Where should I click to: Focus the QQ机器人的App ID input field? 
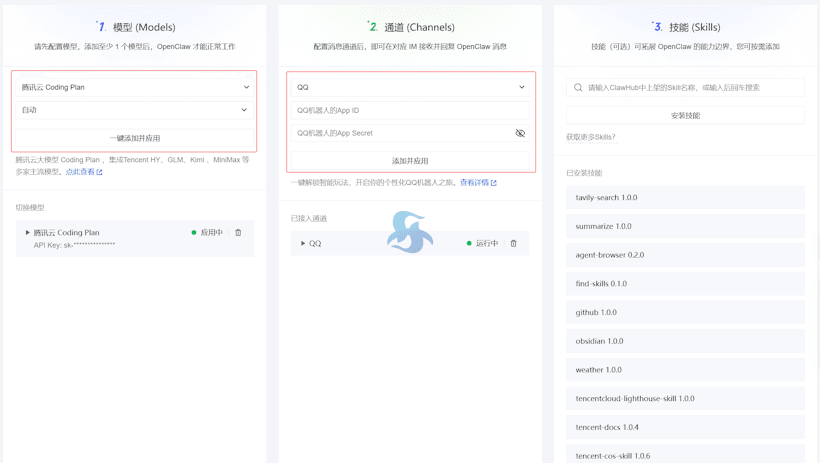(400, 110)
